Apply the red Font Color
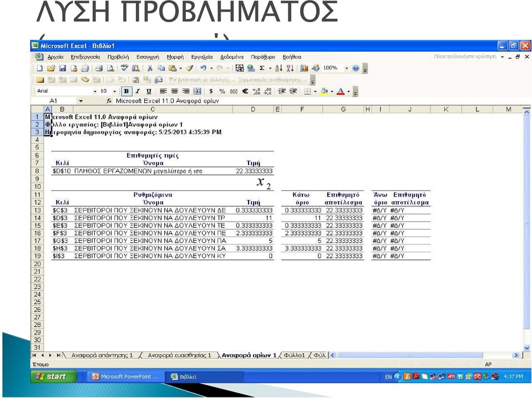 click(341, 91)
